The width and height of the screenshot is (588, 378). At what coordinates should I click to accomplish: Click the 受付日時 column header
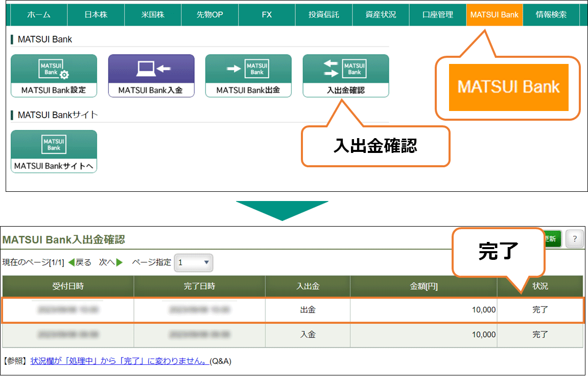[x=68, y=286]
